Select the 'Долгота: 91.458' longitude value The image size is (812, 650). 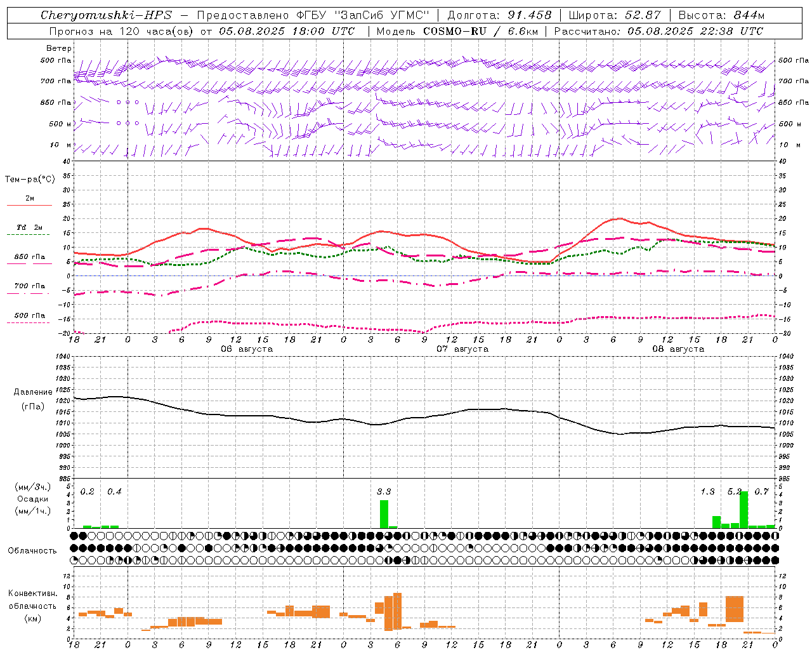click(499, 15)
